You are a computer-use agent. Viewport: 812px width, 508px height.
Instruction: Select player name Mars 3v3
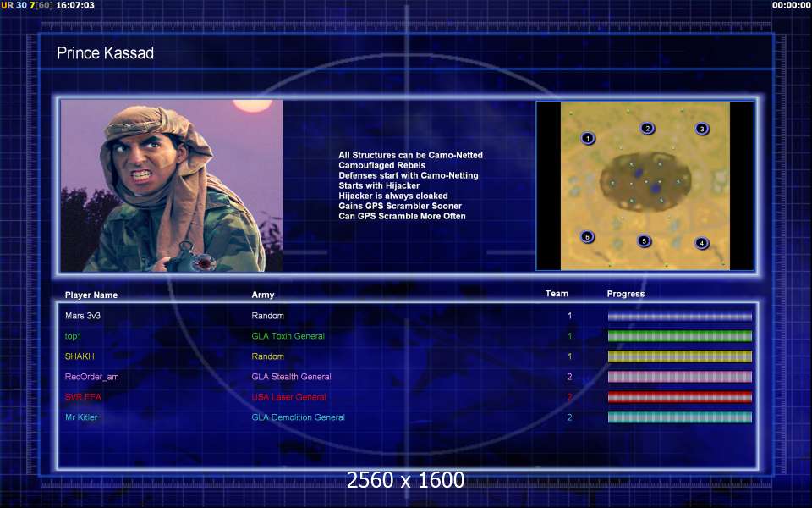coord(83,316)
